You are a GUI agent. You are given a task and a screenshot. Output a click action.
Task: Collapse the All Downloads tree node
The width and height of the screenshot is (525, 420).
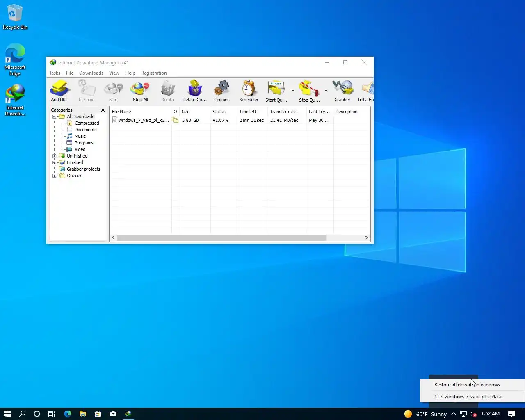[x=55, y=116]
